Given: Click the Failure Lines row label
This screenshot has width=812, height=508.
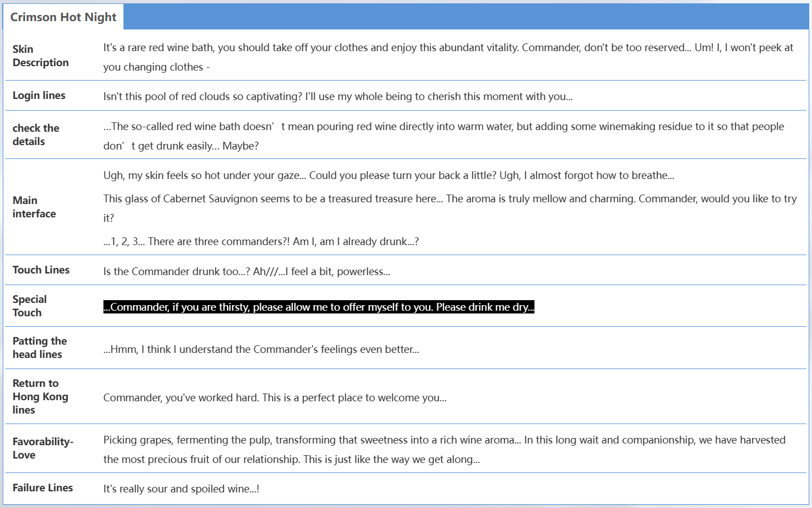Looking at the screenshot, I should point(43,488).
